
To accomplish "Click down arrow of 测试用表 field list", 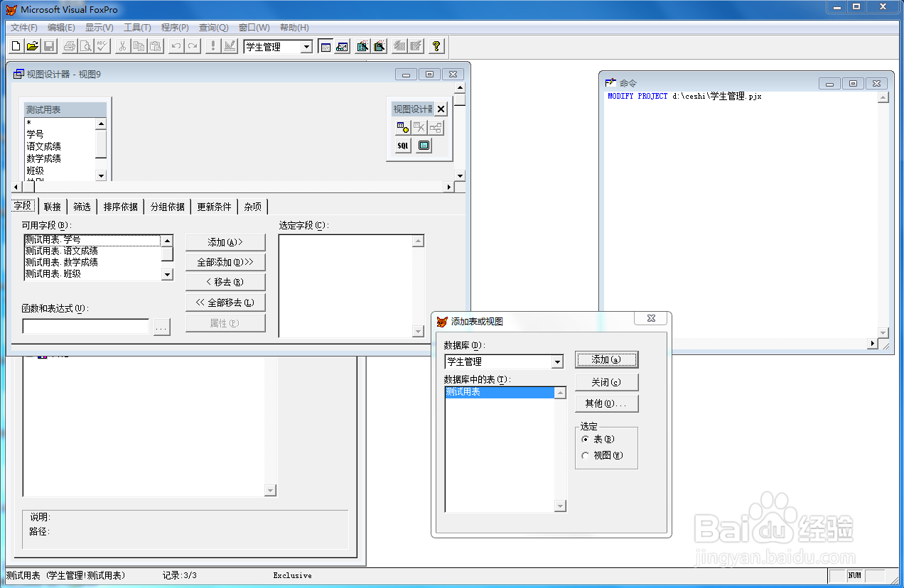I will [x=101, y=175].
